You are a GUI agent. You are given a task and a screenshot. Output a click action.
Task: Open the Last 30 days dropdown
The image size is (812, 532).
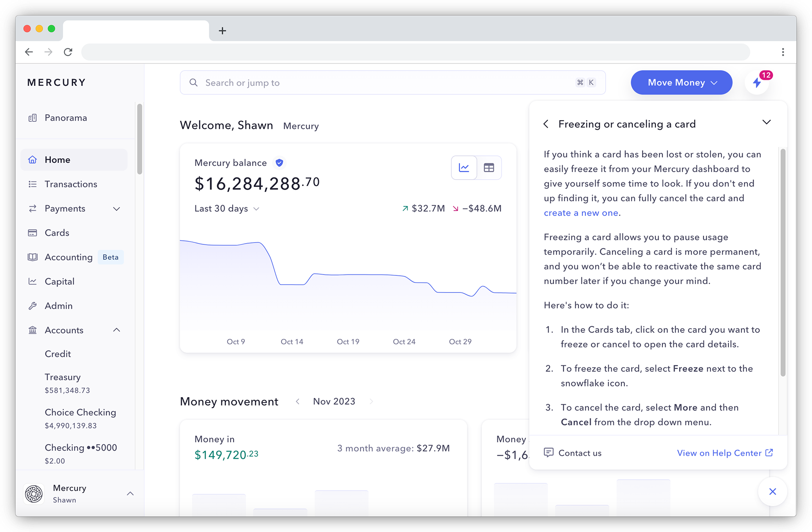(x=227, y=208)
